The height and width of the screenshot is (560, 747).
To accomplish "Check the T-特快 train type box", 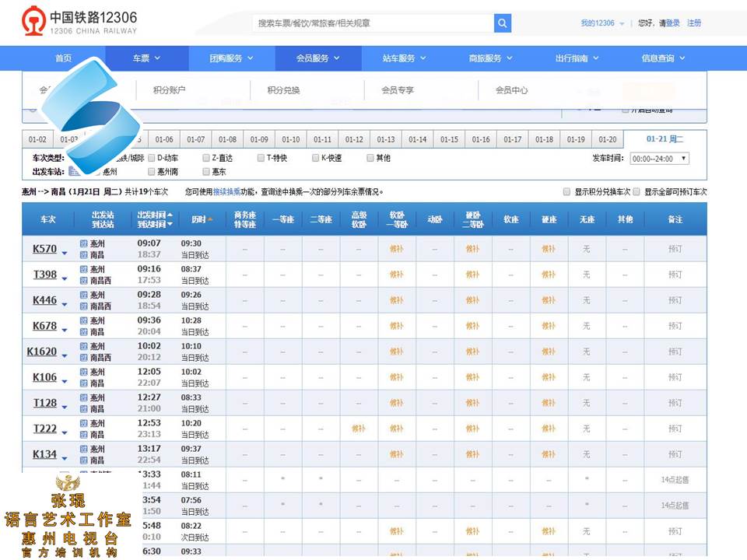I will coord(261,158).
